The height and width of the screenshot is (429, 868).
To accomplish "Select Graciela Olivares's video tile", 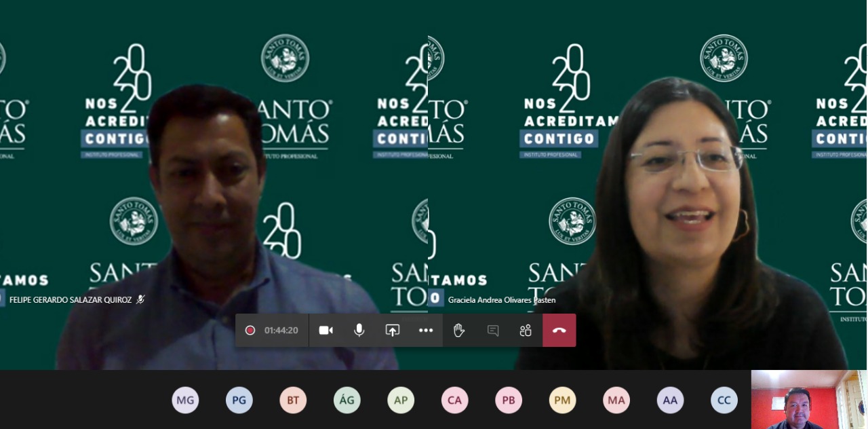I will pyautogui.click(x=648, y=185).
